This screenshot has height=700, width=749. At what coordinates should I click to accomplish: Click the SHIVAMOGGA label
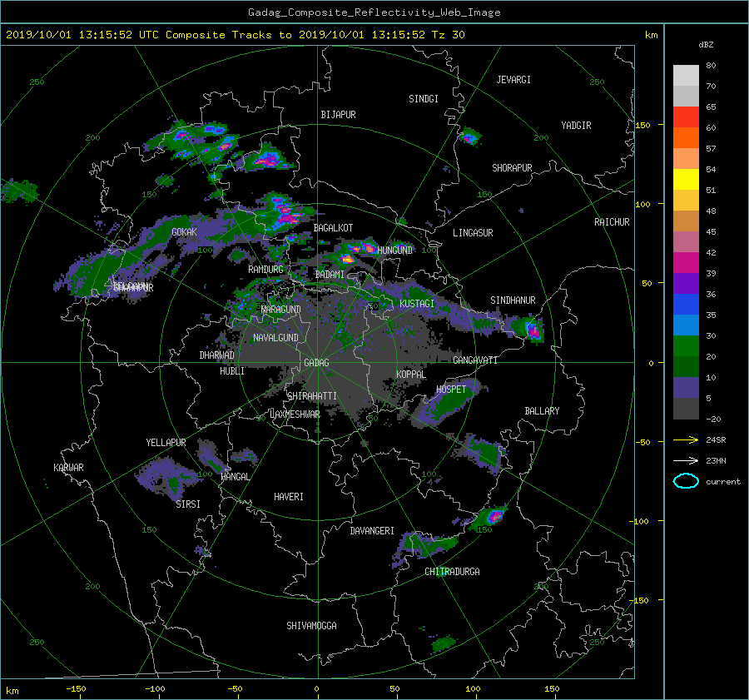pyautogui.click(x=311, y=626)
